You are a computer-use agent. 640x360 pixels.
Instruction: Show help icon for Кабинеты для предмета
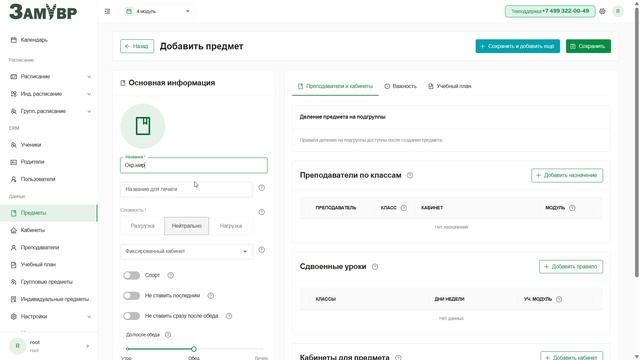coord(398,357)
